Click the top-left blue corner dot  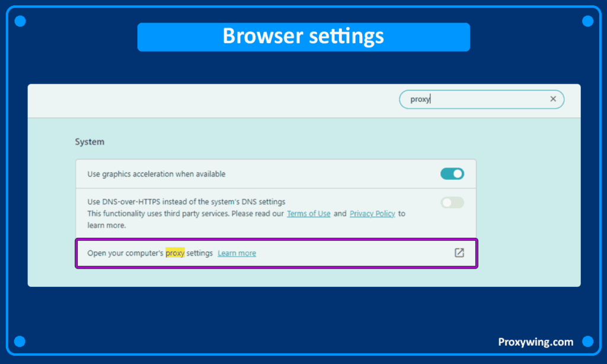(20, 21)
